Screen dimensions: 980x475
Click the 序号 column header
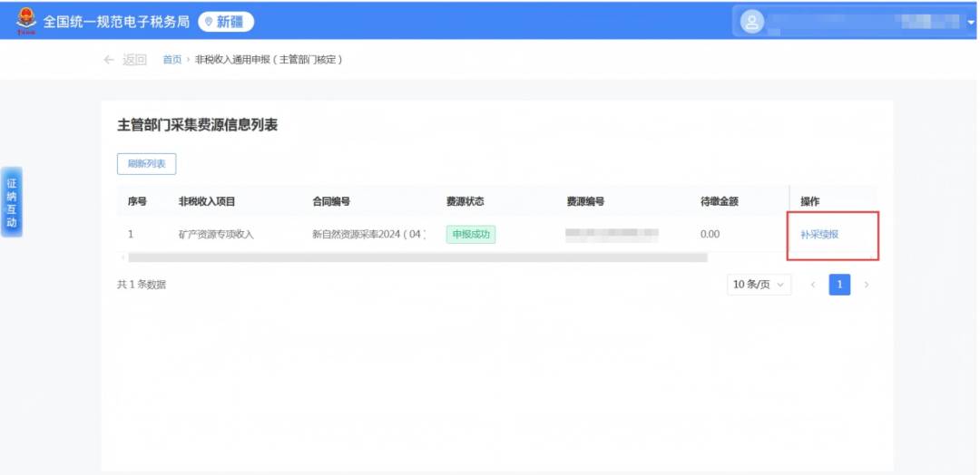pyautogui.click(x=138, y=201)
